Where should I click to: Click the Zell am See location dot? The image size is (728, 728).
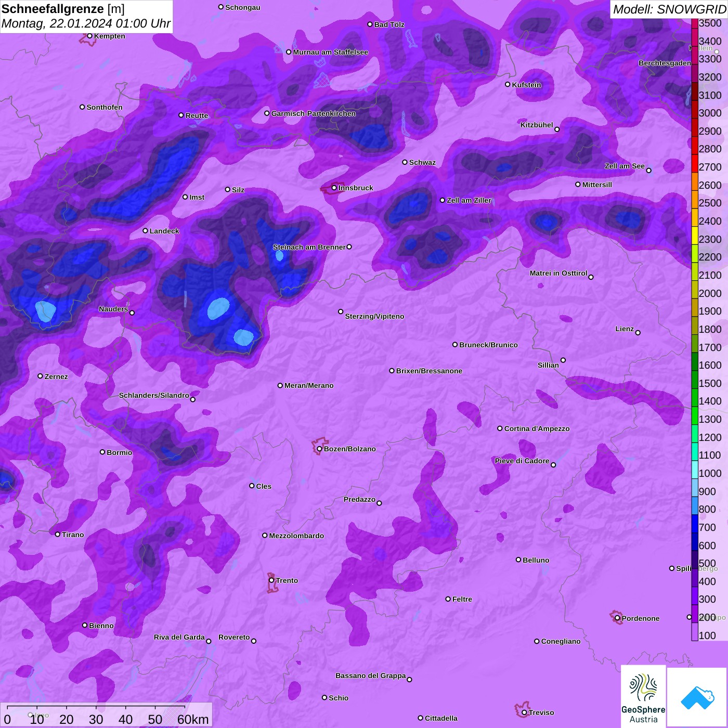click(648, 171)
